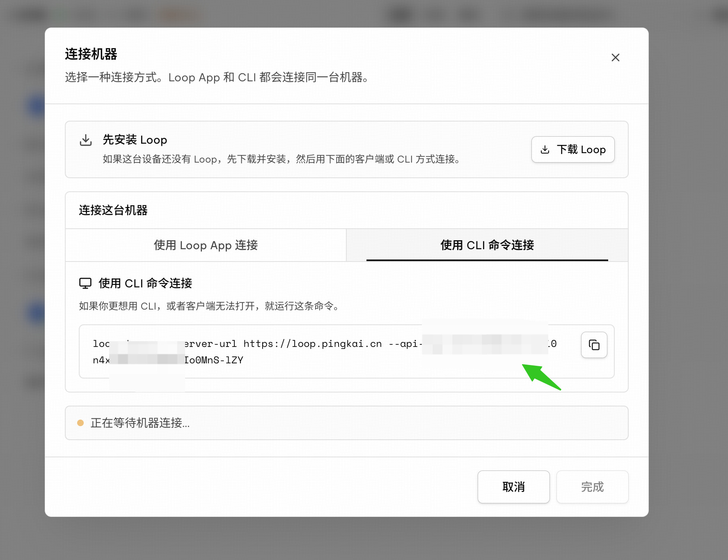Click the monitor icon next to 使用 CLI 命令连接 heading
This screenshot has width=728, height=560.
[x=85, y=283]
